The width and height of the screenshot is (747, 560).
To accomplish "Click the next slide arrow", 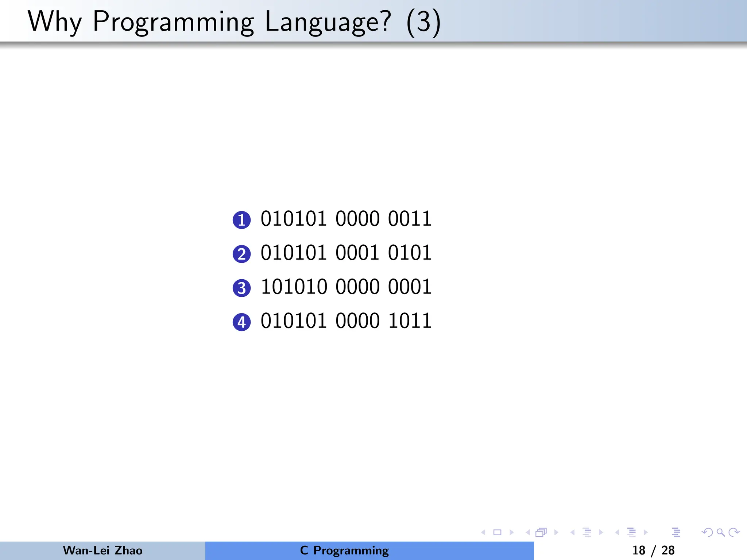I will point(511,533).
